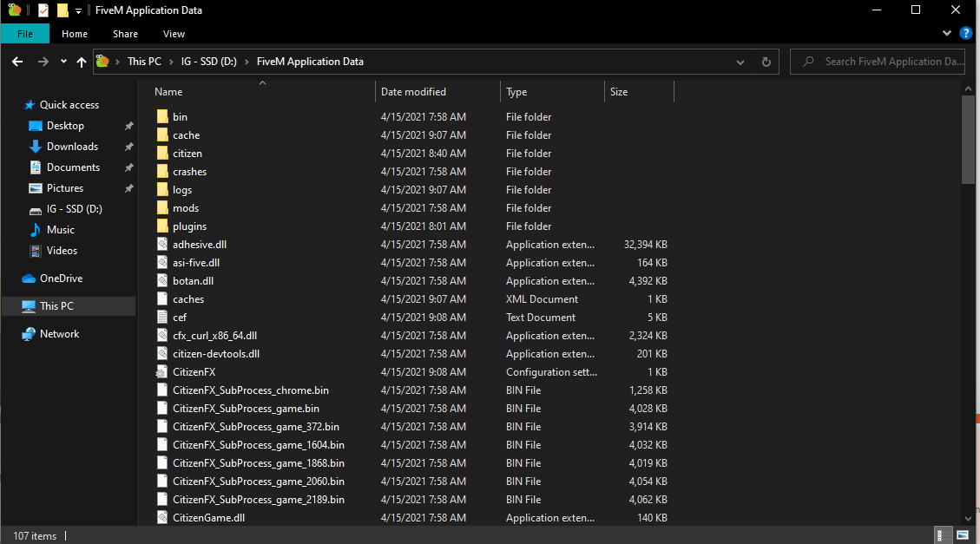Screen dimensions: 980x544
Task: Select the mods folder icon
Action: click(162, 208)
